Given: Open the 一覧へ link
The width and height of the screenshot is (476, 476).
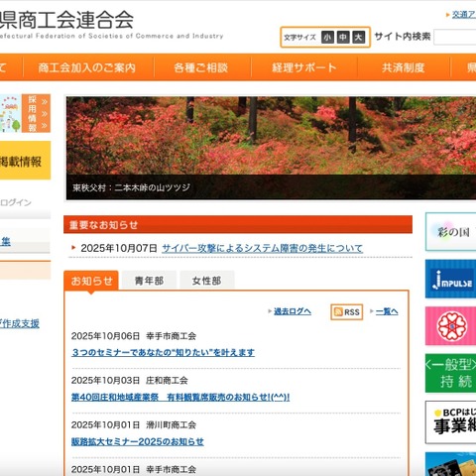Looking at the screenshot, I should pos(387,311).
